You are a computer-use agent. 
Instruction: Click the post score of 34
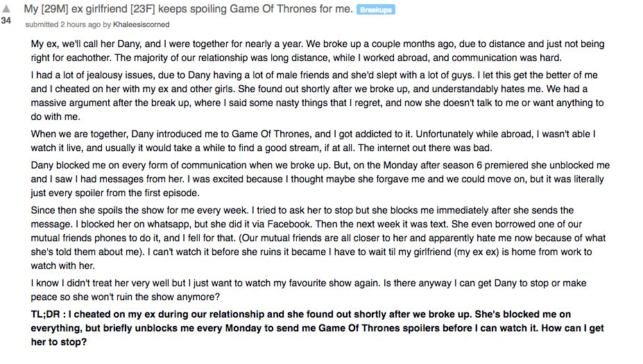6,20
